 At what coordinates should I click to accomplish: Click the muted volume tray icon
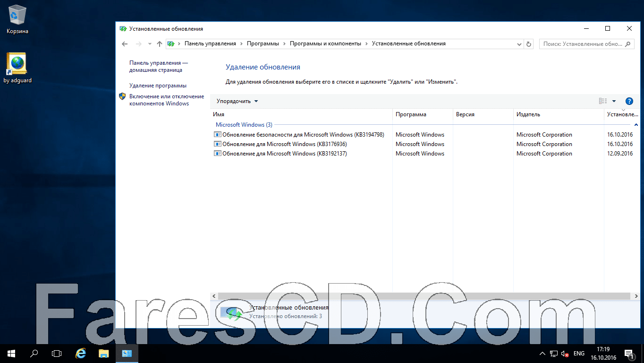pyautogui.click(x=565, y=354)
